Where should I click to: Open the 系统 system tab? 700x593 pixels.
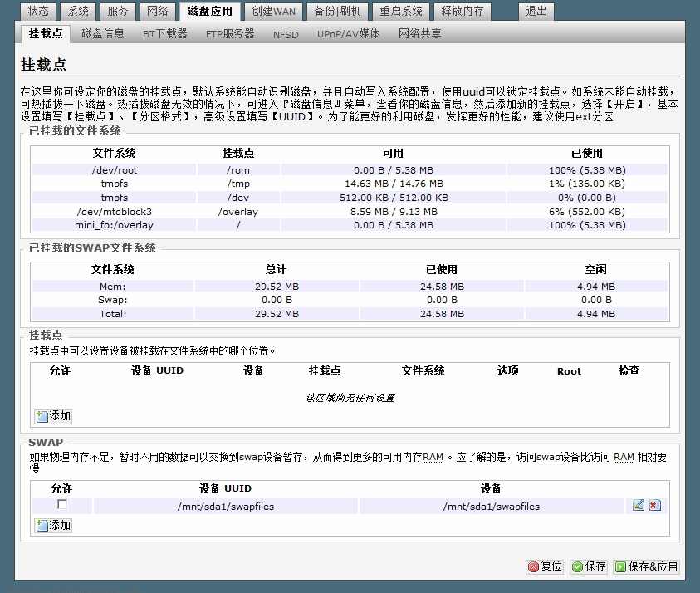pyautogui.click(x=78, y=11)
